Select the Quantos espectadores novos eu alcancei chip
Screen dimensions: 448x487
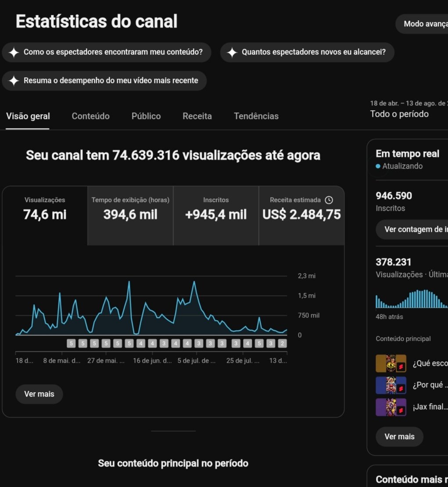click(x=307, y=52)
